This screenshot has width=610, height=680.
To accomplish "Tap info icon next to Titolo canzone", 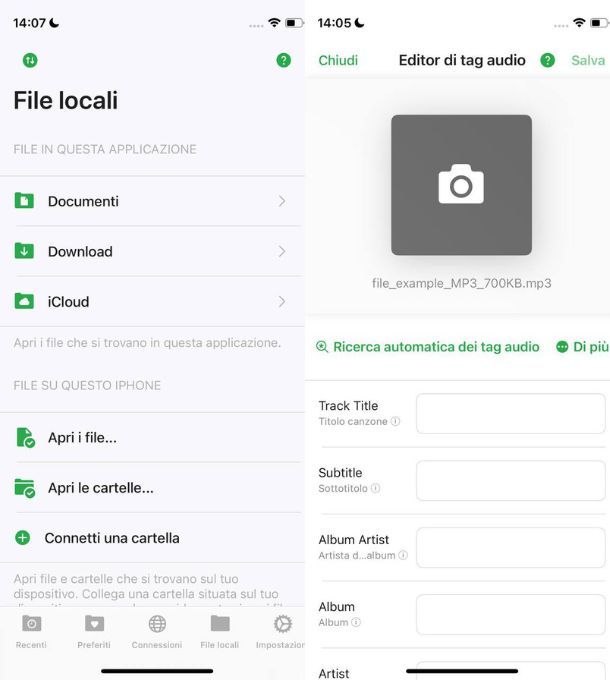I will 395,421.
